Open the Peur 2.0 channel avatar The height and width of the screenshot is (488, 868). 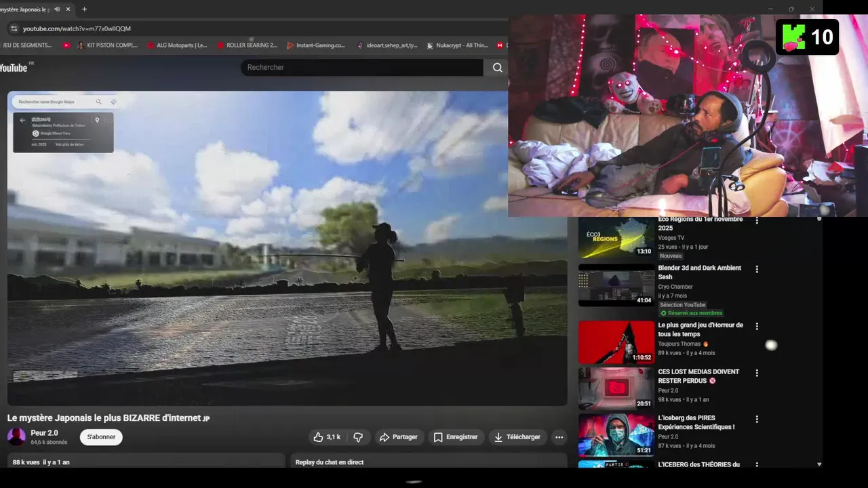16,437
